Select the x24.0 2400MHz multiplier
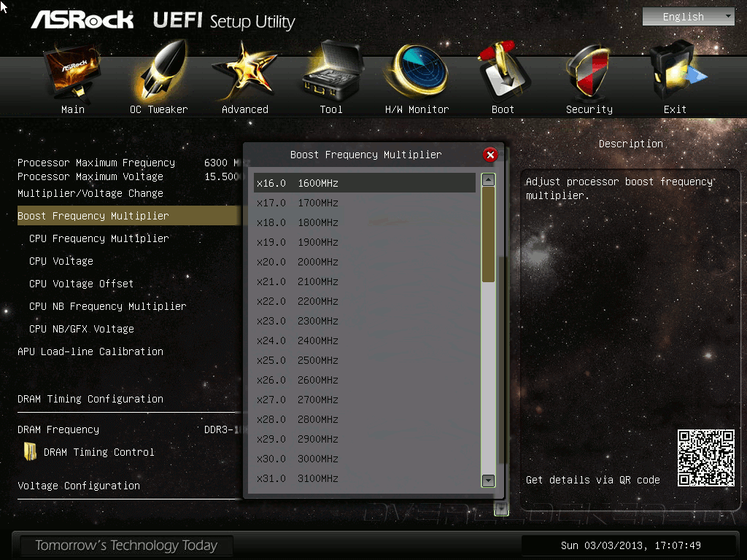This screenshot has height=560, width=747. click(x=365, y=341)
